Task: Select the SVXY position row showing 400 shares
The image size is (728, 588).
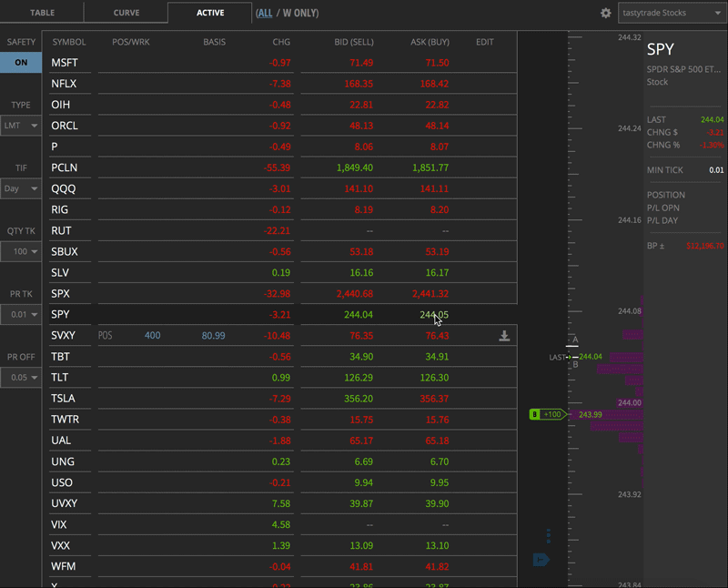Action: click(152, 336)
